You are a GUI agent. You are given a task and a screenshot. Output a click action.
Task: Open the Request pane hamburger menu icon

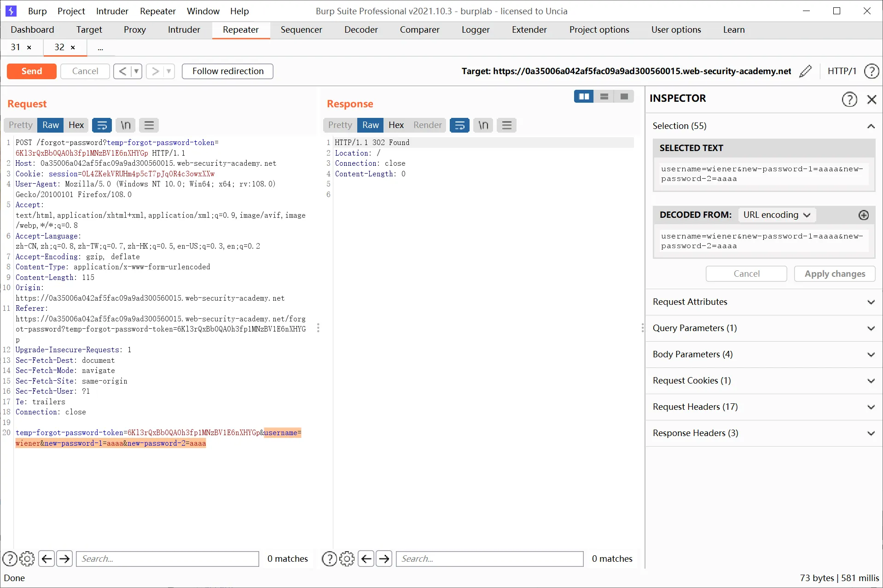coord(149,125)
